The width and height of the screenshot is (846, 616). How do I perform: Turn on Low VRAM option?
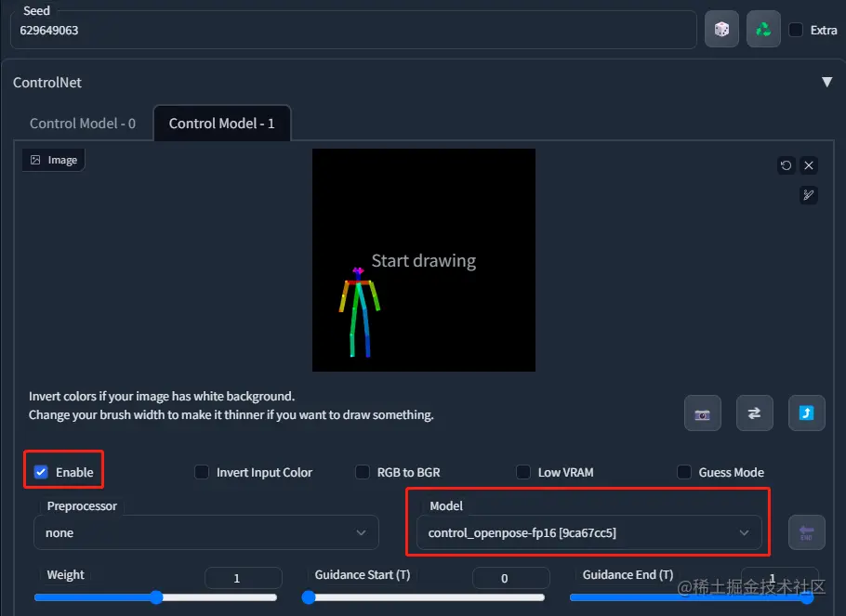[522, 472]
